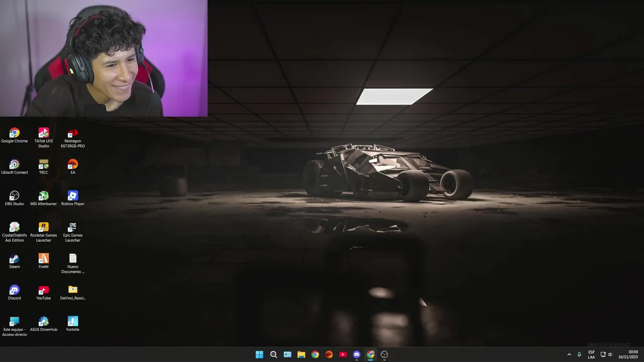Select ASUS DriverHub desktop icon
Screen dimensions: 644x362
point(44,324)
